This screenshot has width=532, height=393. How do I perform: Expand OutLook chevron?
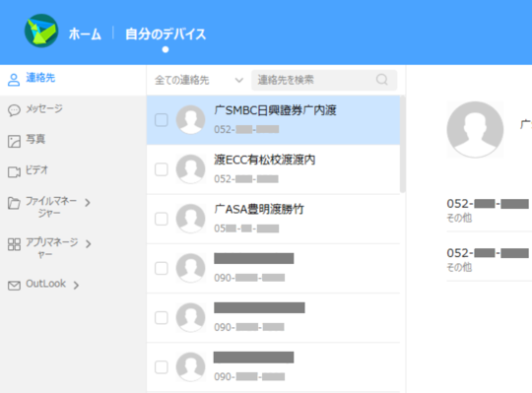(76, 286)
